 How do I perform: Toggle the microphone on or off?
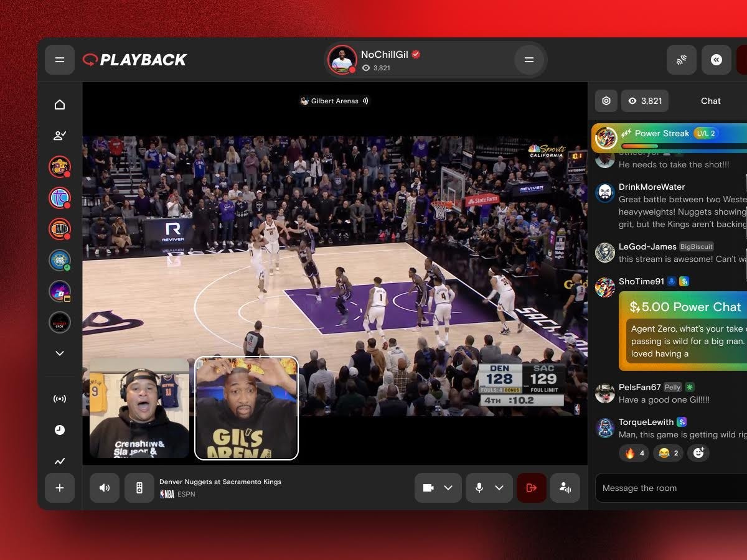479,488
